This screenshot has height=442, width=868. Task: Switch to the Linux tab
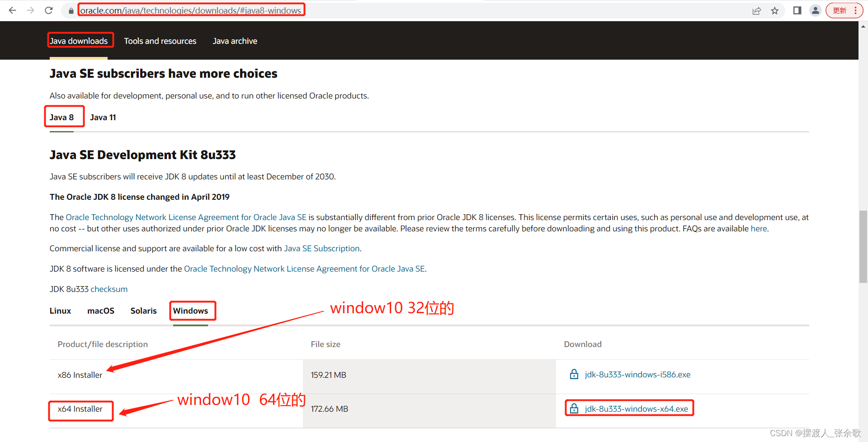(60, 311)
